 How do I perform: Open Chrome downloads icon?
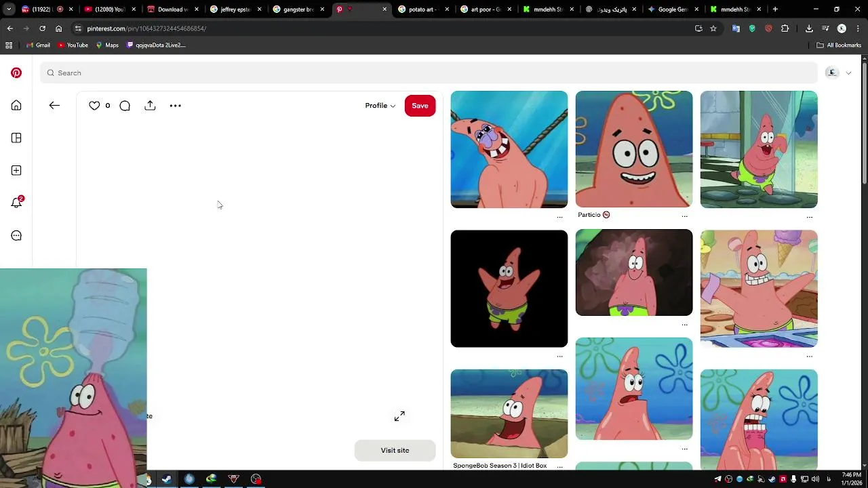pyautogui.click(x=809, y=28)
